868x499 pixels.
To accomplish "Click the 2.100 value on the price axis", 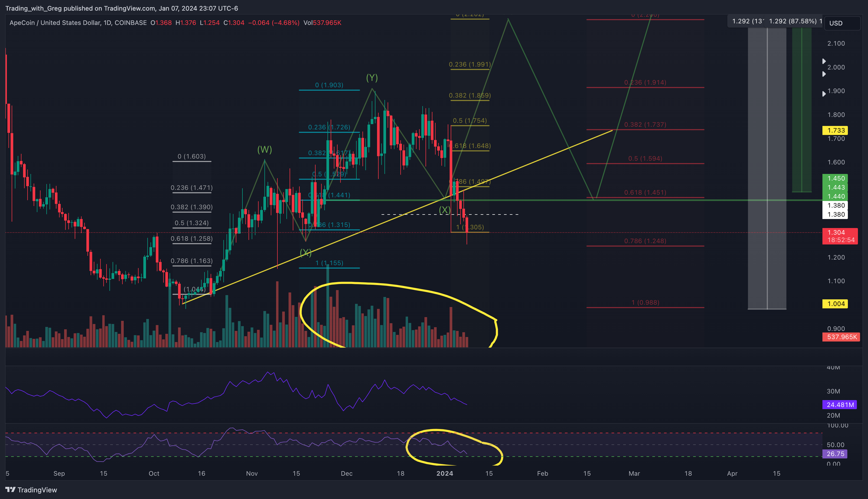I will pos(836,43).
